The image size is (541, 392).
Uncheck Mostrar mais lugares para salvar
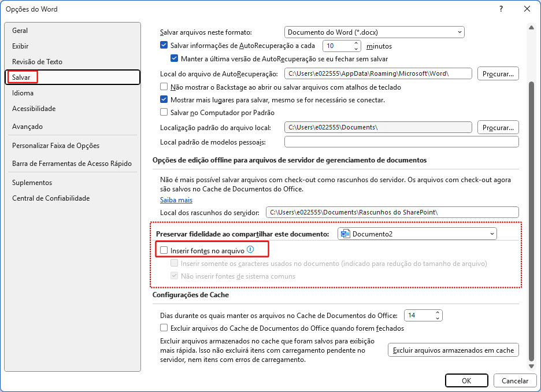click(164, 99)
